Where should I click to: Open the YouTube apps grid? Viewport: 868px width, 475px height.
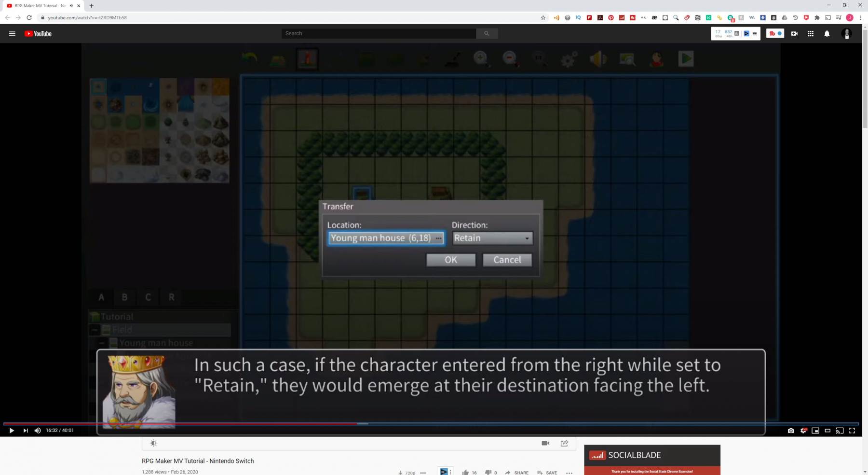point(811,33)
